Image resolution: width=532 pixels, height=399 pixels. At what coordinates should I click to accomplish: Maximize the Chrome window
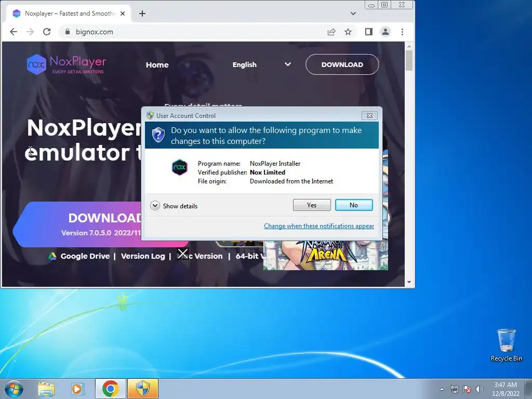click(384, 5)
